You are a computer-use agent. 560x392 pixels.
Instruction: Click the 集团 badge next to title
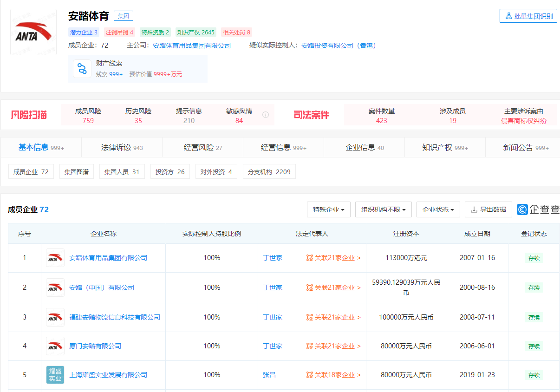click(124, 16)
